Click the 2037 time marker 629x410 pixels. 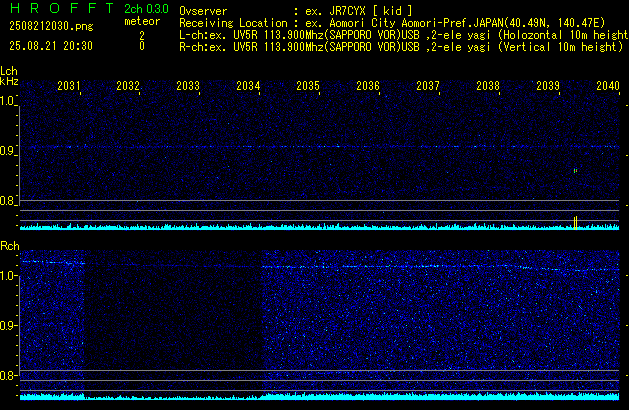(x=428, y=86)
